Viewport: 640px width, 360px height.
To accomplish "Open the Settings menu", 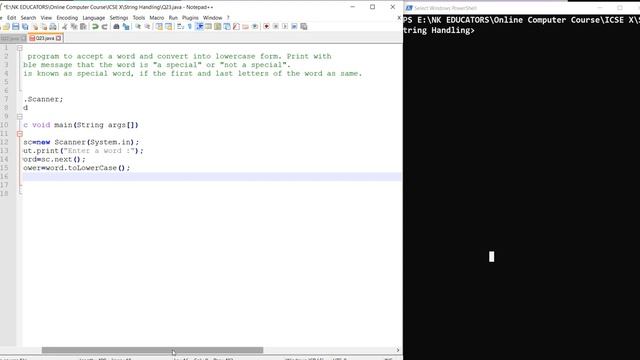I will tap(119, 18).
